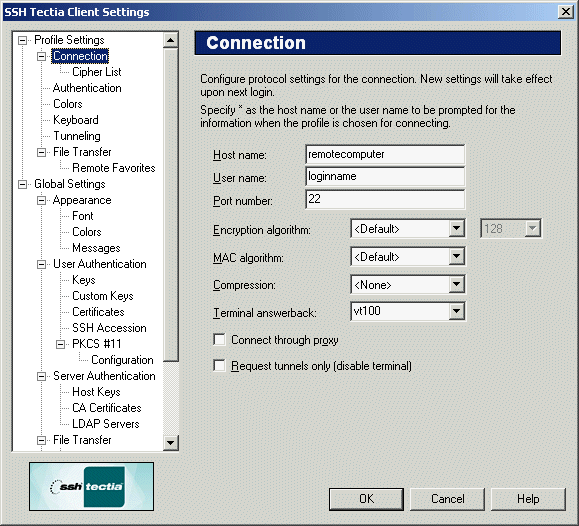
Task: Collapse the File Transfer node below LDAP Servers
Action: (x=42, y=440)
